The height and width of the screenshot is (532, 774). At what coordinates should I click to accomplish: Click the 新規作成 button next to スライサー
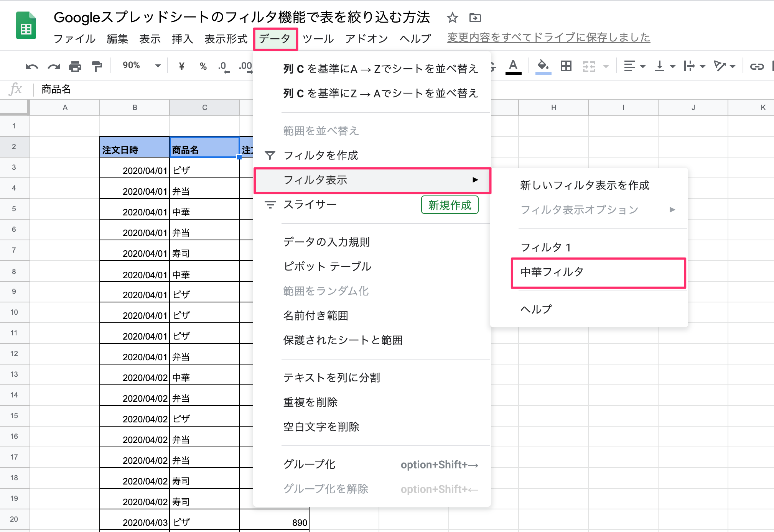[449, 205]
